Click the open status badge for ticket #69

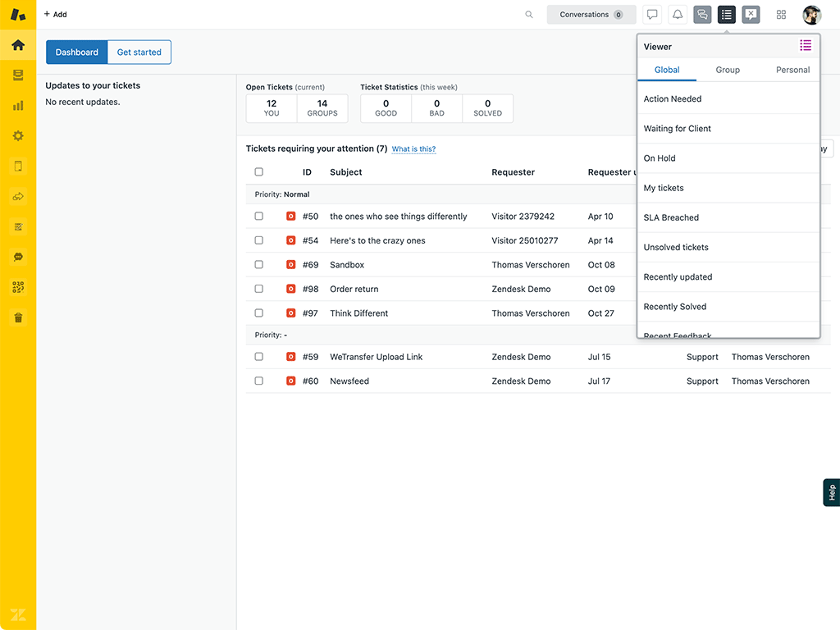[x=291, y=265]
